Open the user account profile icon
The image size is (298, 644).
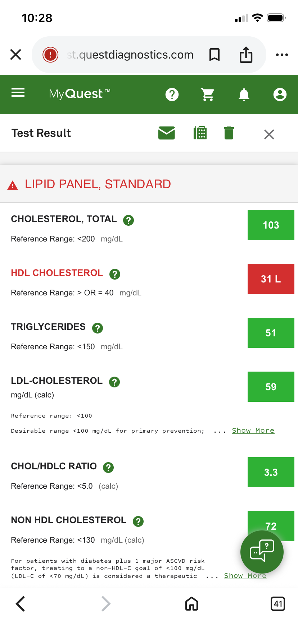tap(280, 95)
